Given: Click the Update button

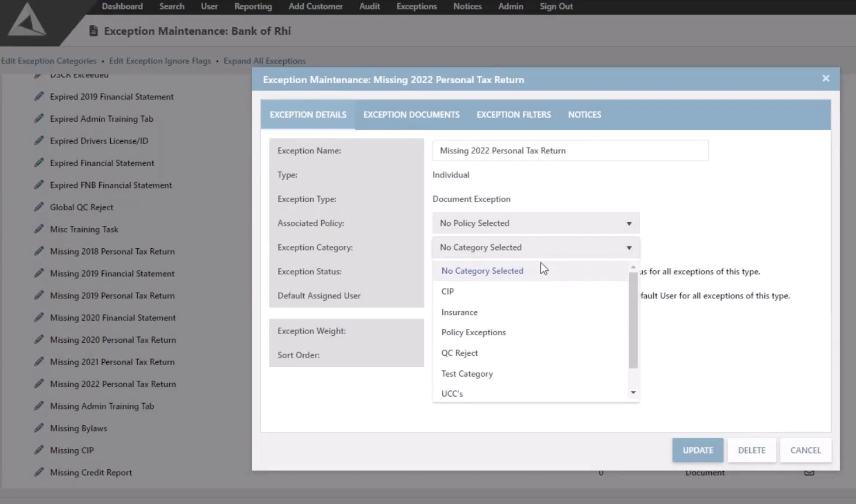Looking at the screenshot, I should 698,450.
